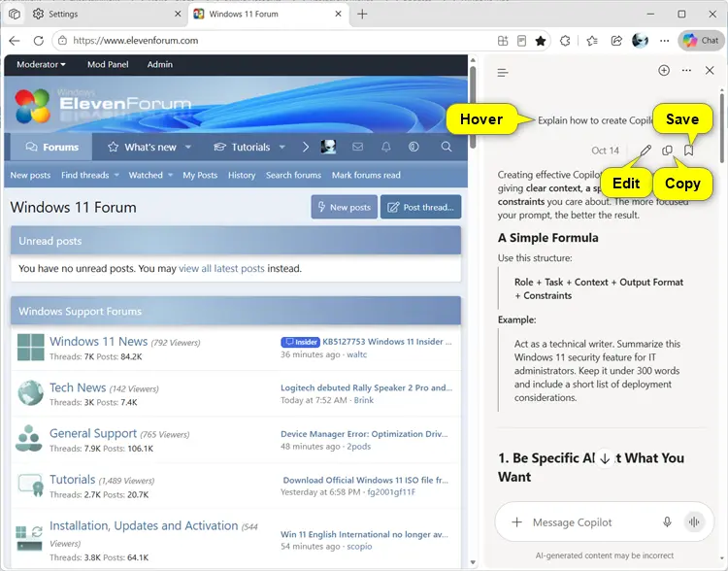Click the microphone icon in Copilot
This screenshot has width=728, height=571.
click(x=667, y=522)
